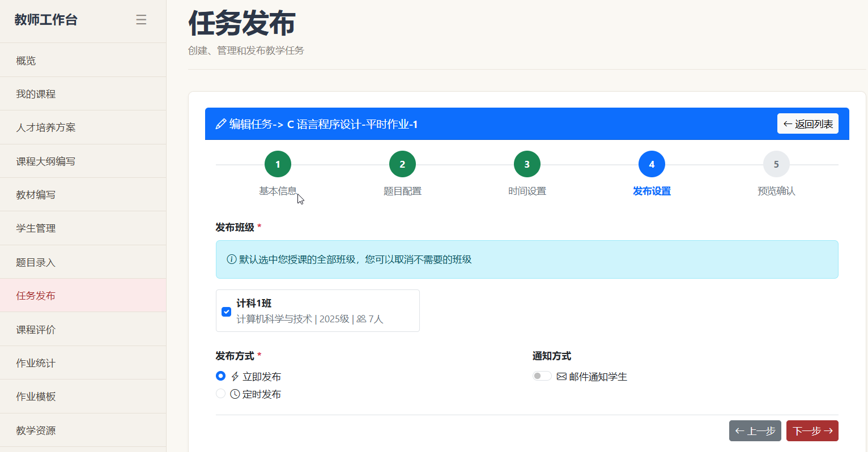Go to step 2 circle 题目配置
Image resolution: width=868 pixels, height=452 pixels.
(402, 164)
